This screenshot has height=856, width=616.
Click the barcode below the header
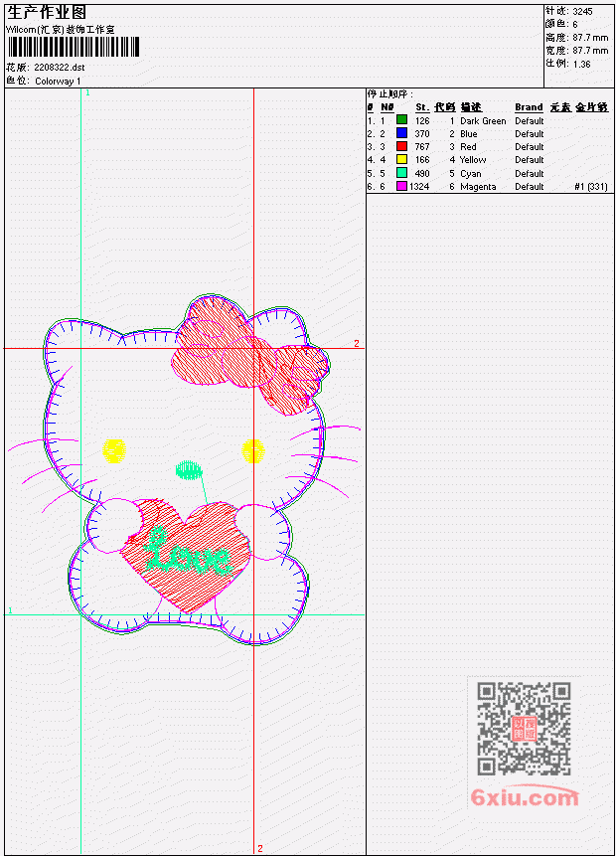click(x=74, y=47)
